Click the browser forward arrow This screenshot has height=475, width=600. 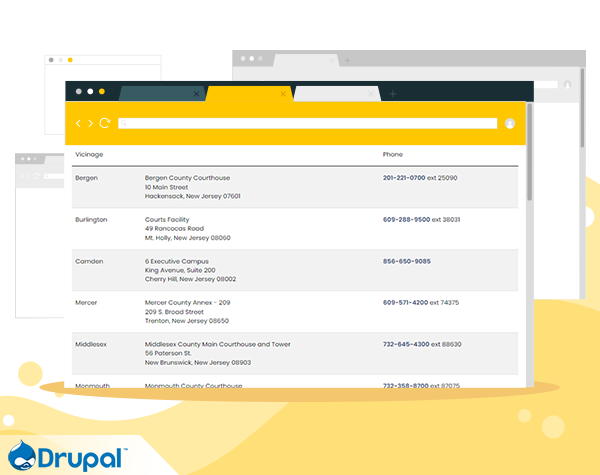tap(90, 123)
